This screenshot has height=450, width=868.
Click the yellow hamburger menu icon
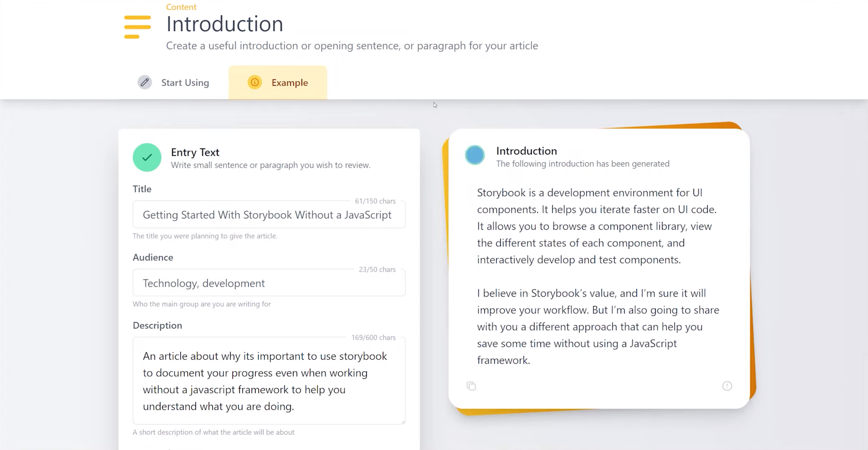[137, 27]
